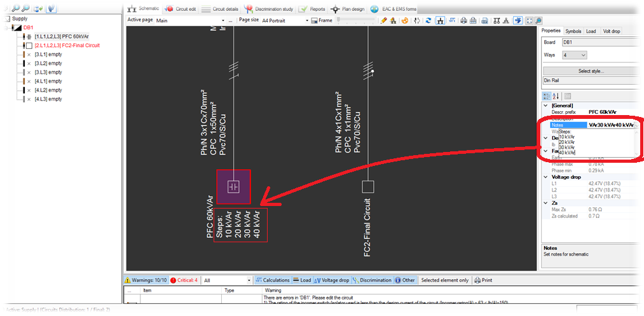Click the ellipsis button beside Active page
This screenshot has width=644, height=316.
pos(230,20)
